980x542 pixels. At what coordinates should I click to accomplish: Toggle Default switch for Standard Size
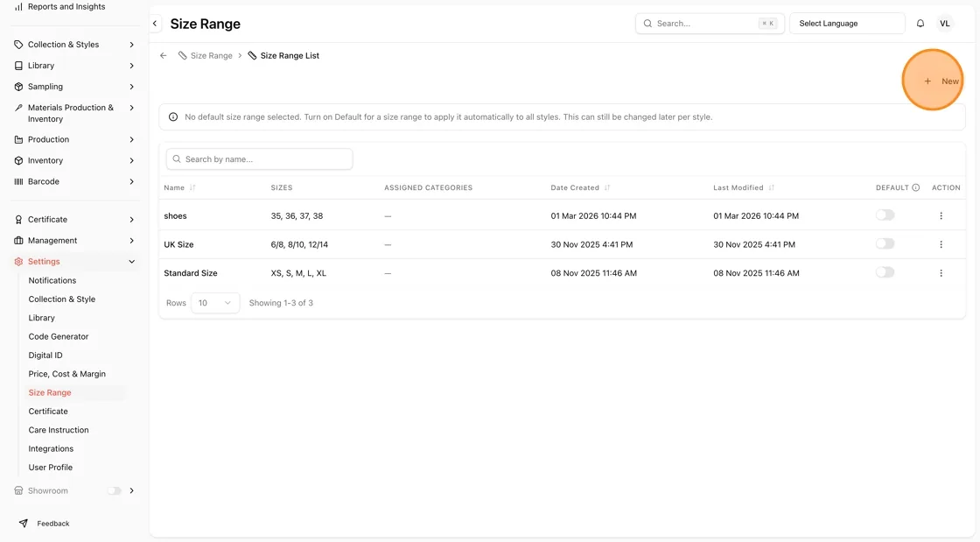[885, 272]
